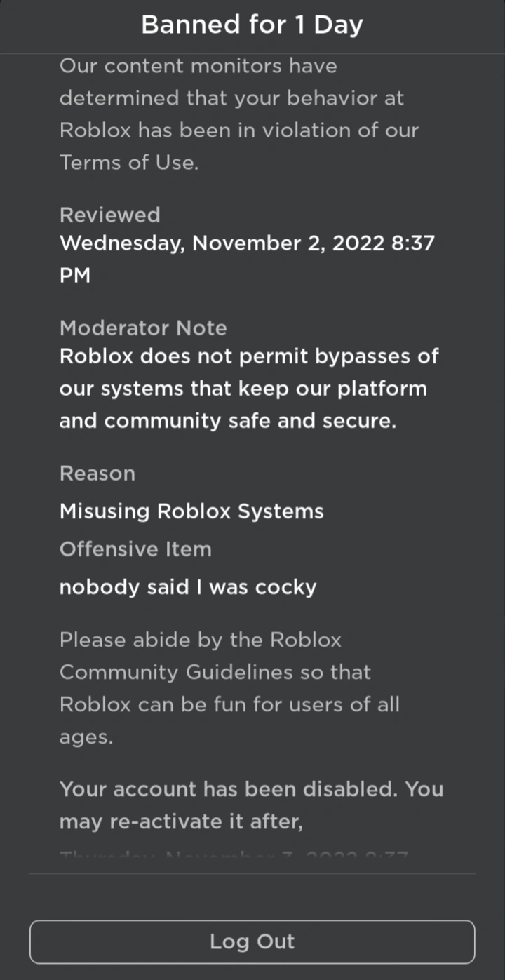Click the "Your account has been disabled" line

pos(251,789)
